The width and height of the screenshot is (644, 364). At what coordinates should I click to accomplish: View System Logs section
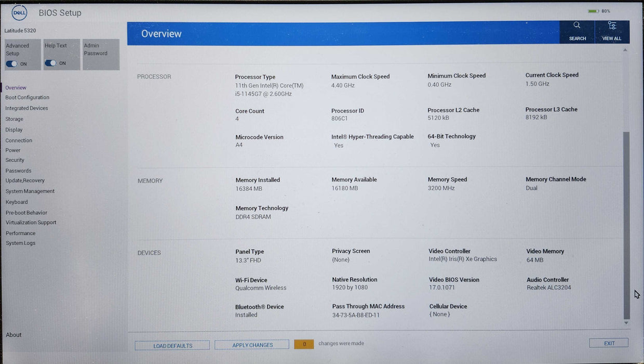(21, 243)
